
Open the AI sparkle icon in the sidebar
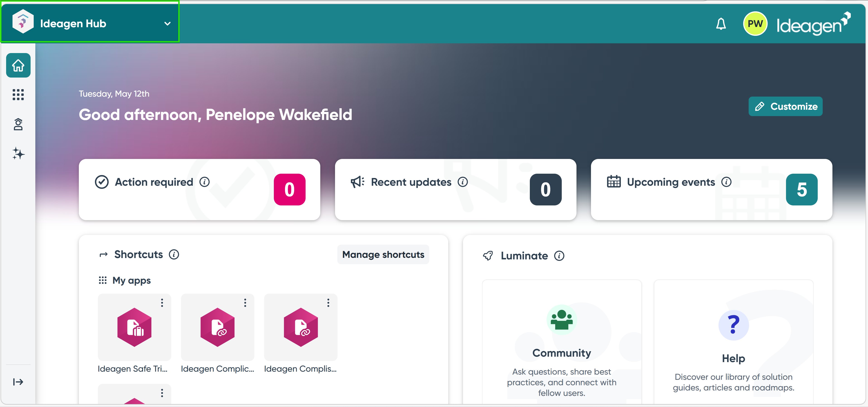click(18, 154)
